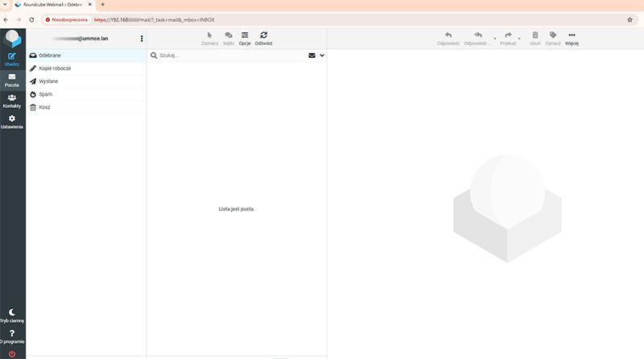644x359 pixels.
Task: Open Ustawienia settings
Action: pos(12,122)
